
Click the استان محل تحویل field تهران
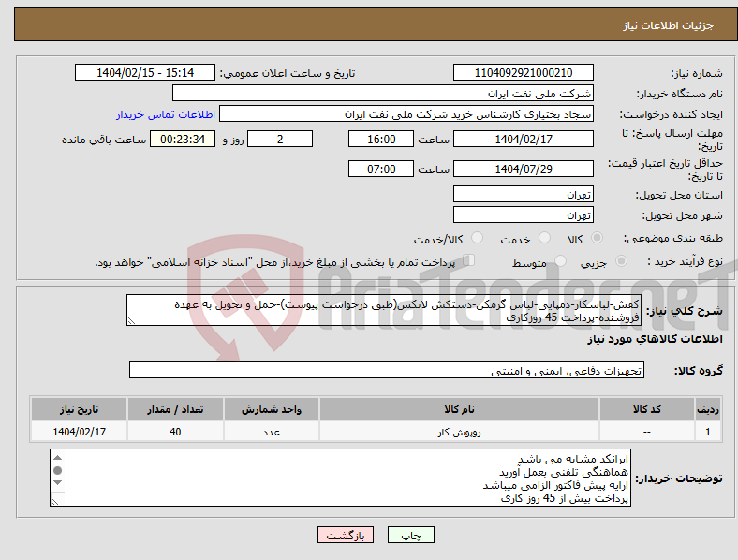524,194
